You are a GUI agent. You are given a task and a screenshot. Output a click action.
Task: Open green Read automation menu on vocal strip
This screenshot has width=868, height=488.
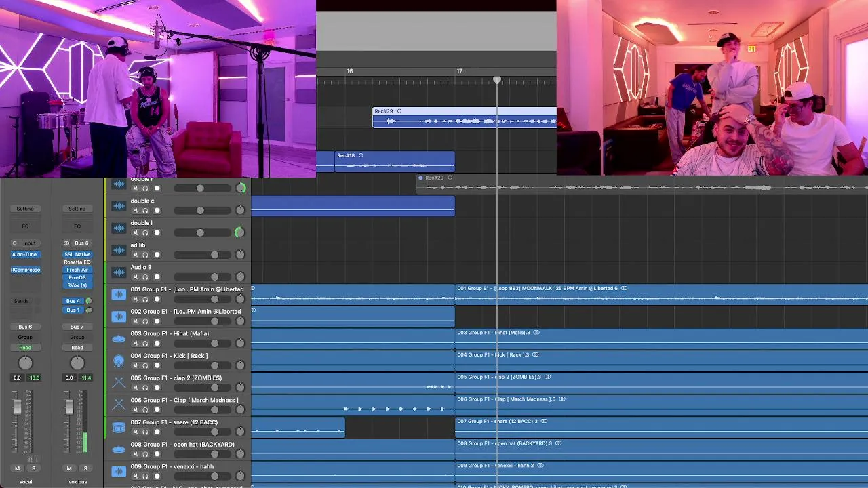[x=25, y=348]
